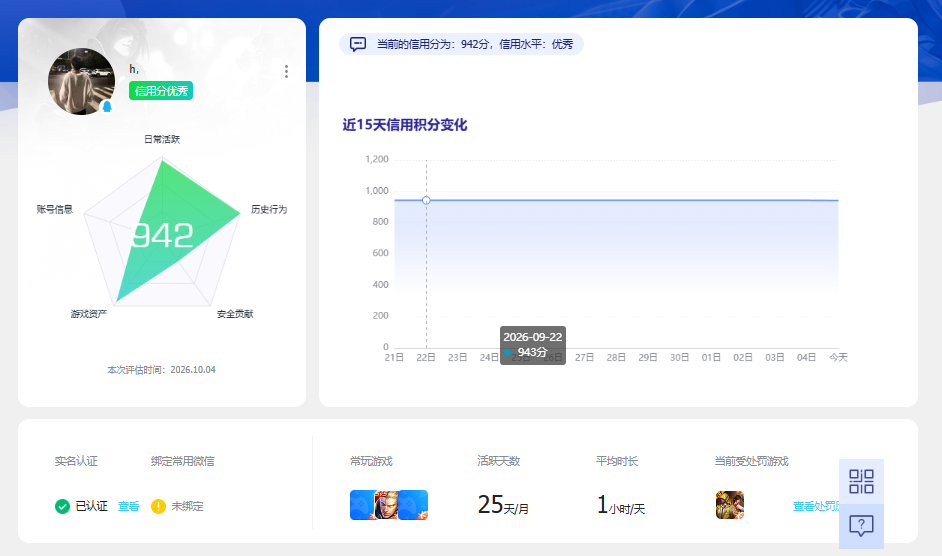Click the 当前受处罚游戏 label
942x556 pixels.
click(752, 461)
